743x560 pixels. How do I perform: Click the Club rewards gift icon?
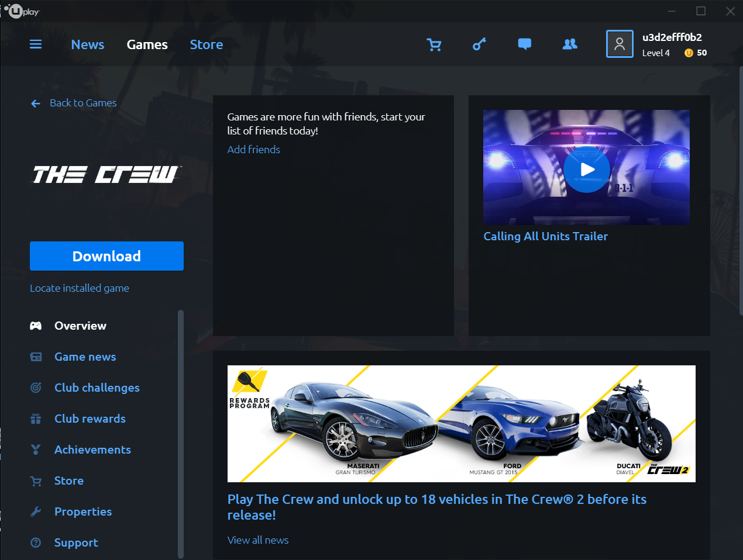click(36, 419)
